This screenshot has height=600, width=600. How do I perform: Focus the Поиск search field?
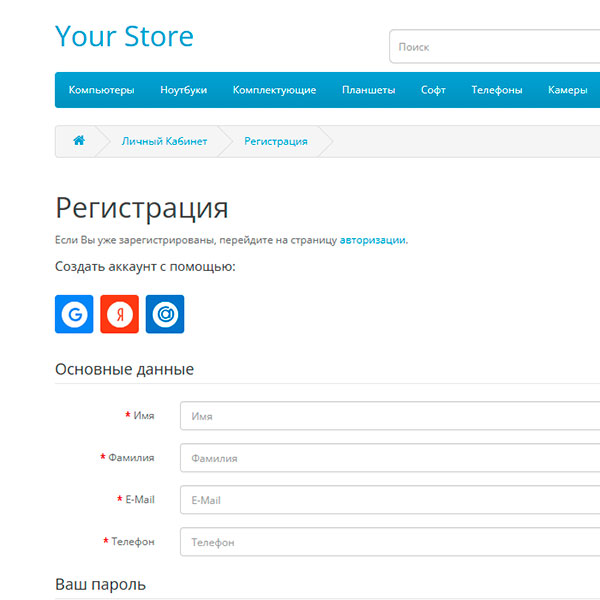tap(495, 47)
